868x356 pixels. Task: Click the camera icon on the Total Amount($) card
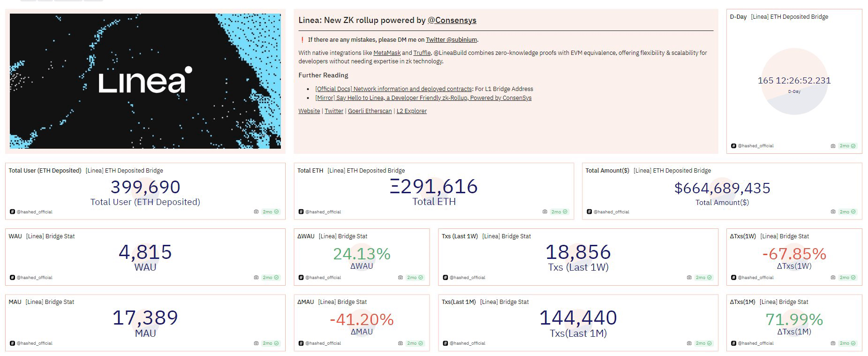pos(833,212)
